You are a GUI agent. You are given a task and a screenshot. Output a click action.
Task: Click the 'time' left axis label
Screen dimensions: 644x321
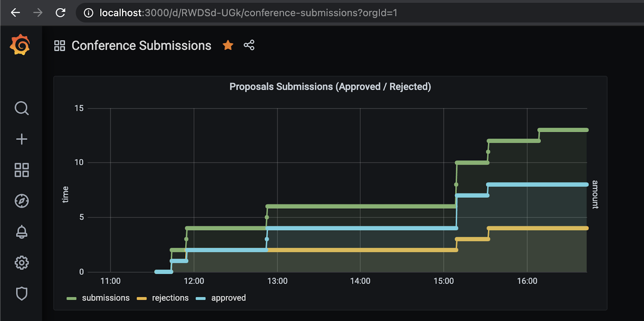(x=65, y=195)
